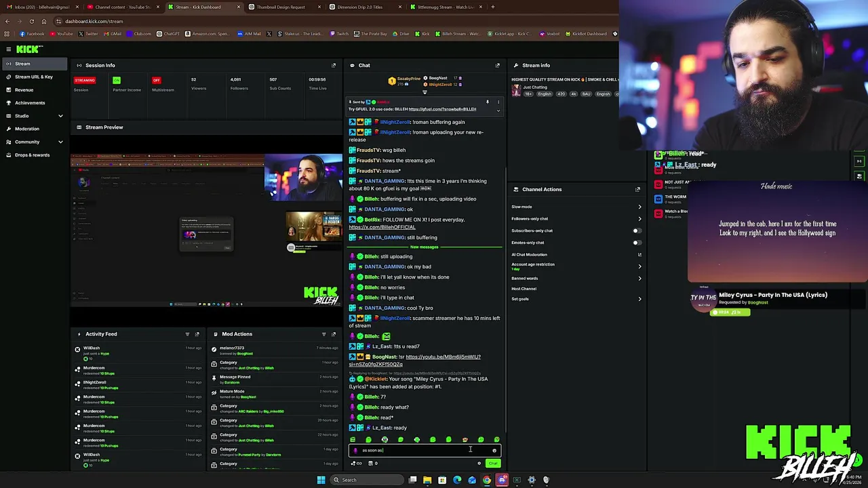Expand the Studio sidebar section
Screen dimensions: 868x488
tap(60, 116)
